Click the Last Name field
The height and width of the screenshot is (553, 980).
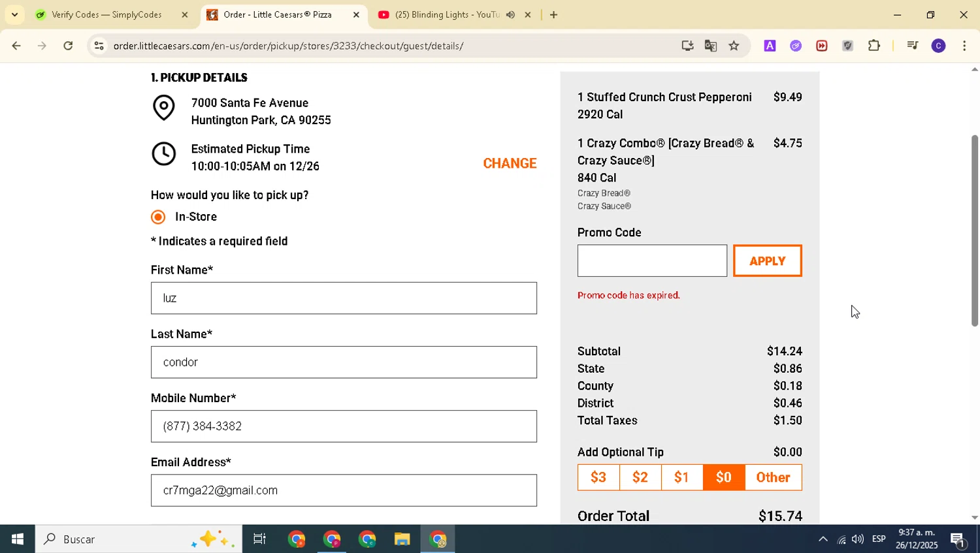click(x=344, y=362)
